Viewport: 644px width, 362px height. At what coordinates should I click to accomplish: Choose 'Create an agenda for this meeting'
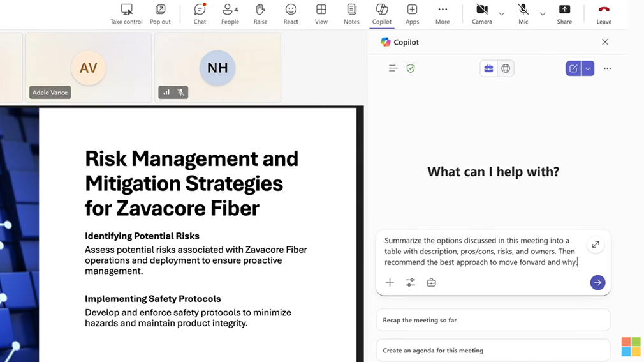[x=494, y=351]
